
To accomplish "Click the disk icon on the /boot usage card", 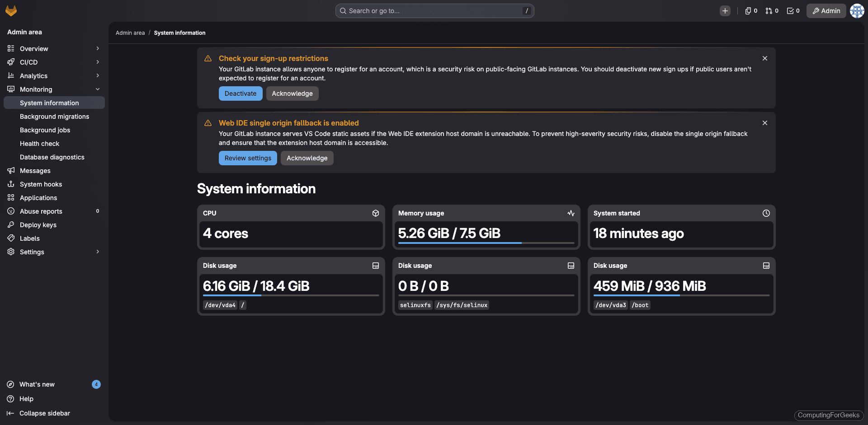I will point(766,266).
